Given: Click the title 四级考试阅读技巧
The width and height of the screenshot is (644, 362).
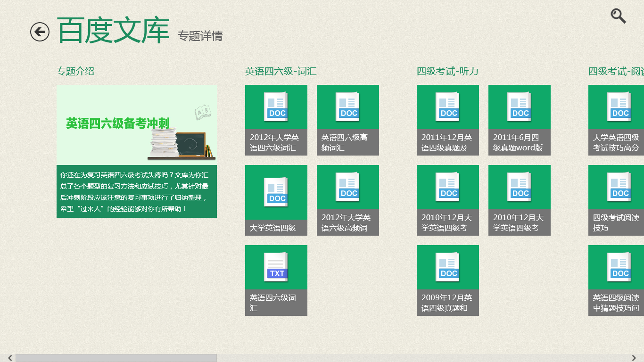Looking at the screenshot, I should 616,222.
